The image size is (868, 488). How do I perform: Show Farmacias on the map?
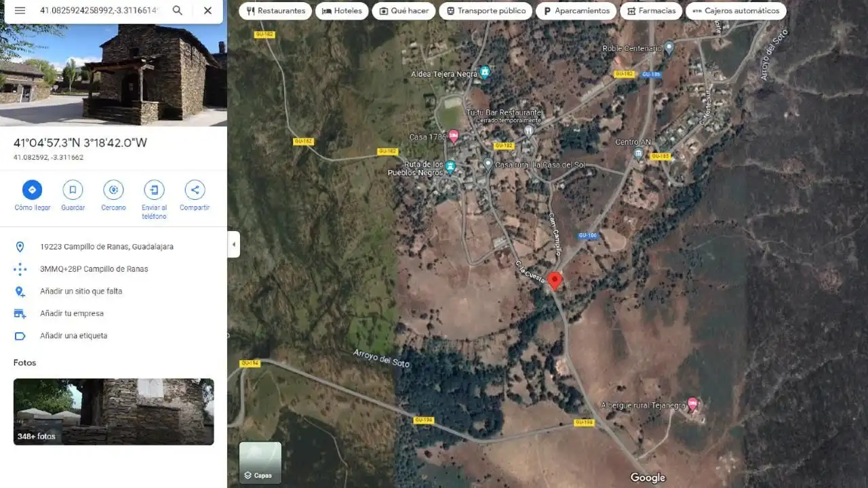tap(651, 11)
